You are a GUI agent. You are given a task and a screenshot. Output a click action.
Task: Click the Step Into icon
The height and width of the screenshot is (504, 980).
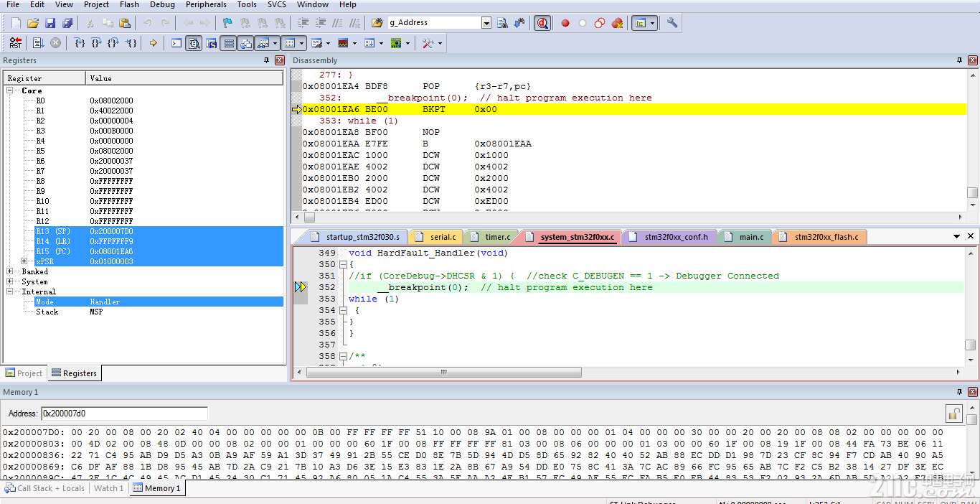[x=80, y=43]
